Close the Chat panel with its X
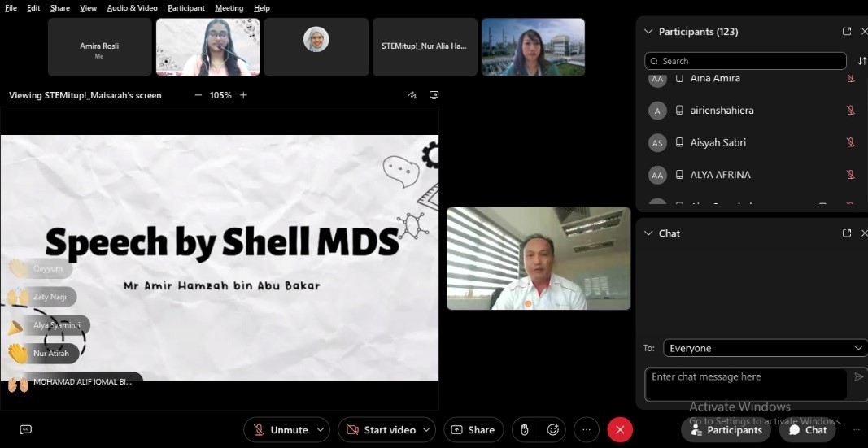 (x=864, y=233)
